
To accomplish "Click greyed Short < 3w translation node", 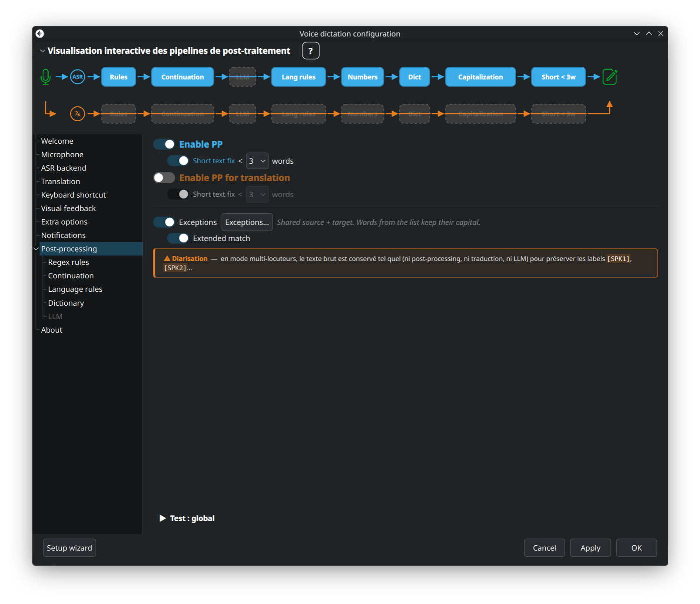I will (x=558, y=114).
